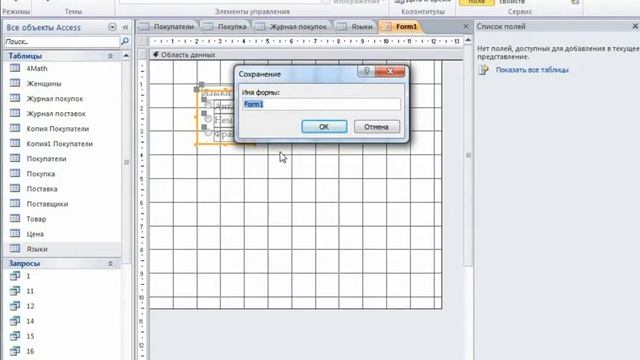Close the Список полей pane
Viewport: 640px width, 360px height.
tap(635, 26)
